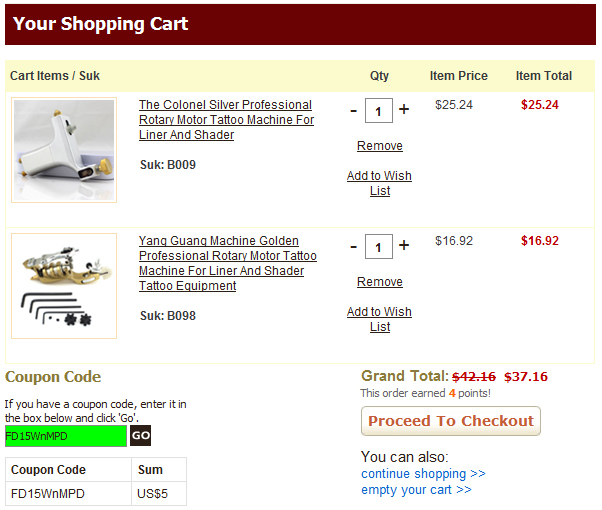Click the B098 quantity input box
This screenshot has width=602, height=510.
click(x=379, y=247)
